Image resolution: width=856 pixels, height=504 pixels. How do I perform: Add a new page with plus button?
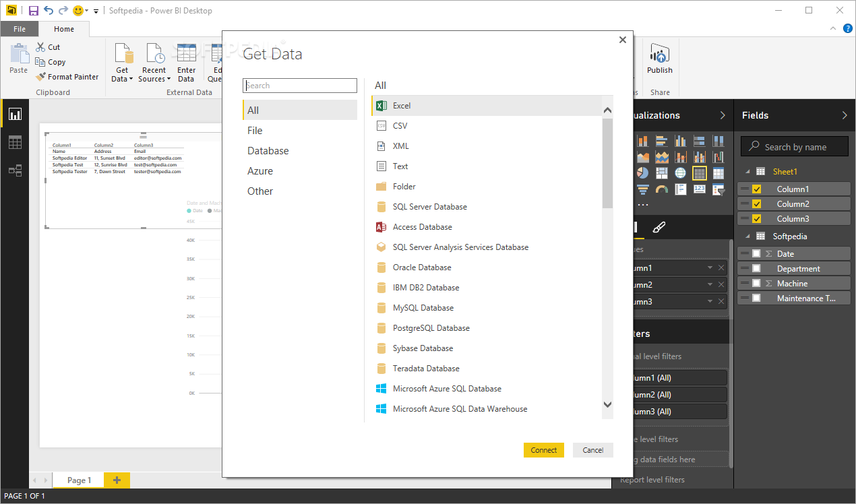[117, 480]
